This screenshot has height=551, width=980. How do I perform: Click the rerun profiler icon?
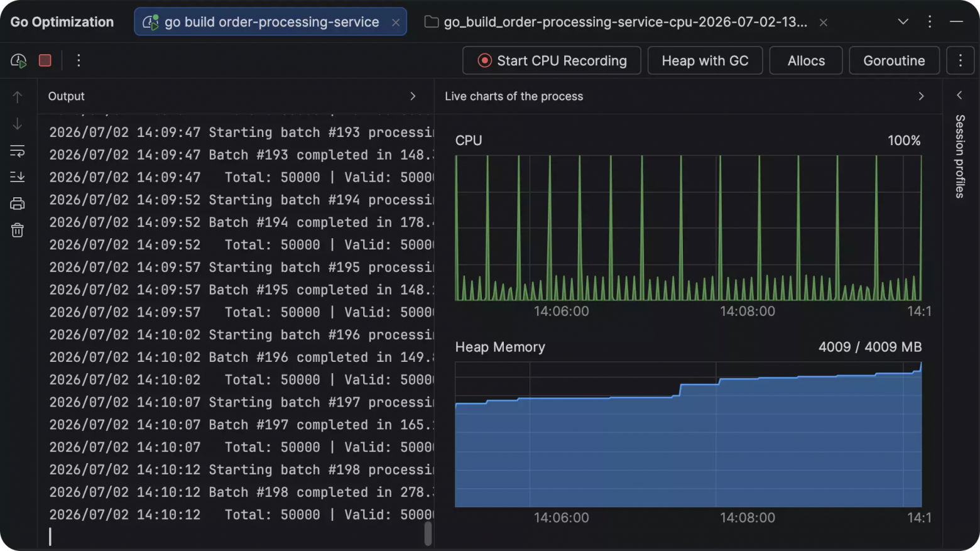(x=18, y=60)
